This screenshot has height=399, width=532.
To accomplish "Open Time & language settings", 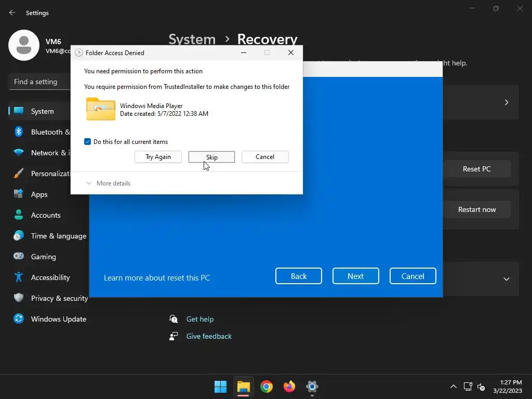I will click(x=58, y=236).
